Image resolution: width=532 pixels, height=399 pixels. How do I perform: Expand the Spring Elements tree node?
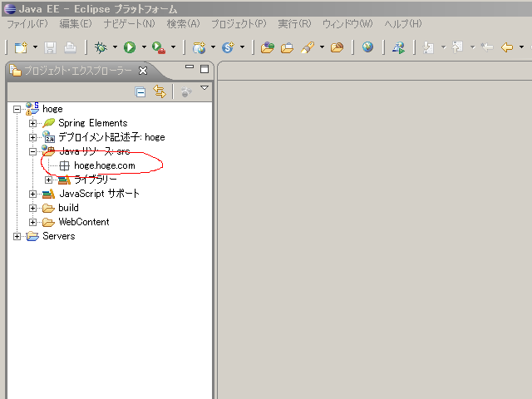tap(33, 123)
